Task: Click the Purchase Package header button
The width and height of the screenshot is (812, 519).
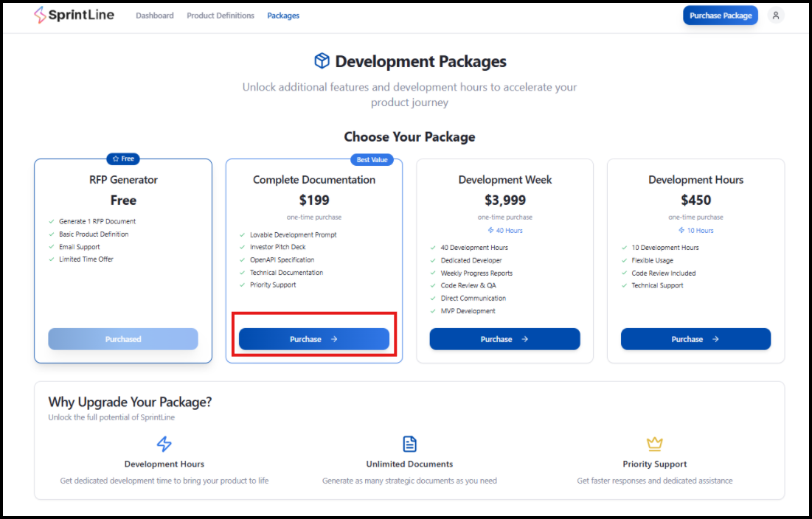Action: point(720,15)
